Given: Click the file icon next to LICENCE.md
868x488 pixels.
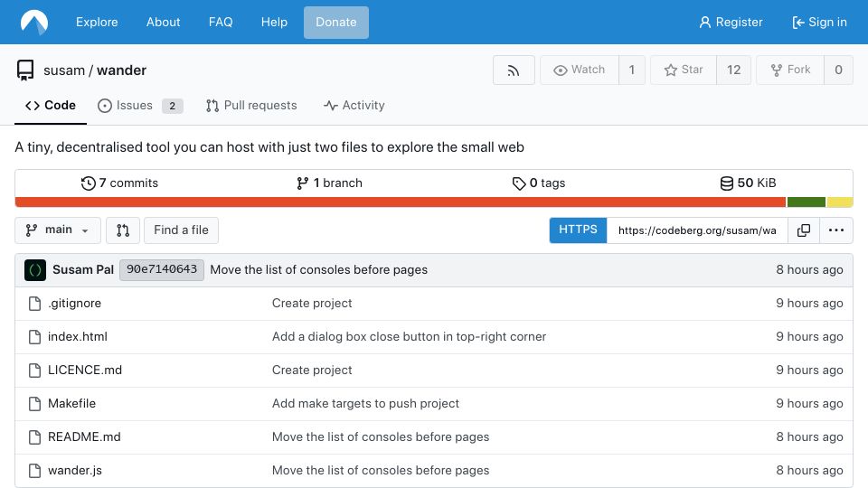Looking at the screenshot, I should [35, 371].
